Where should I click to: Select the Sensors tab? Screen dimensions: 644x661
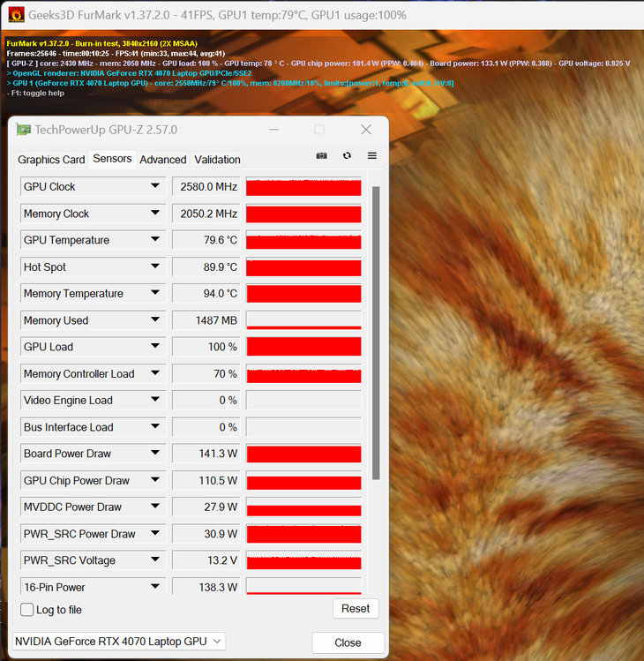112,159
